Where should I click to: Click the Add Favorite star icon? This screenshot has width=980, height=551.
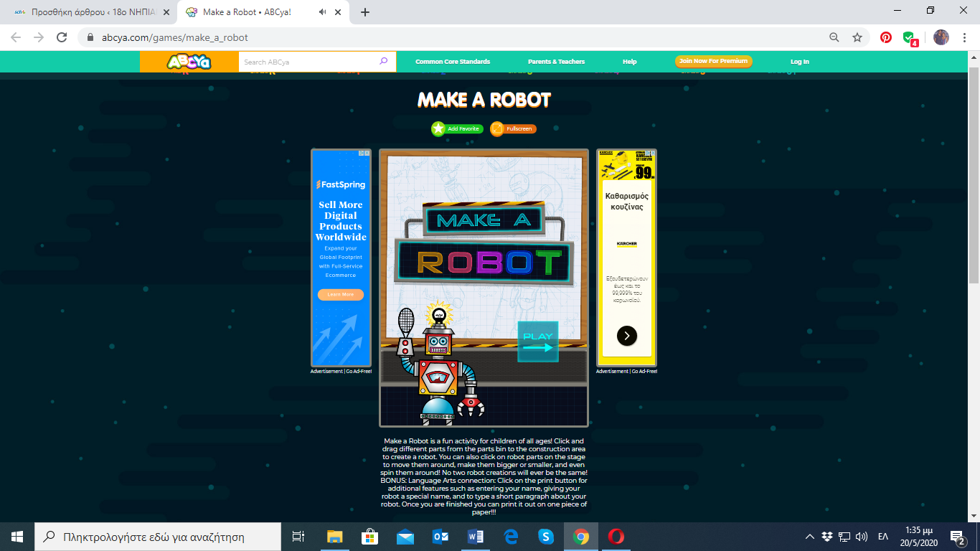(438, 128)
